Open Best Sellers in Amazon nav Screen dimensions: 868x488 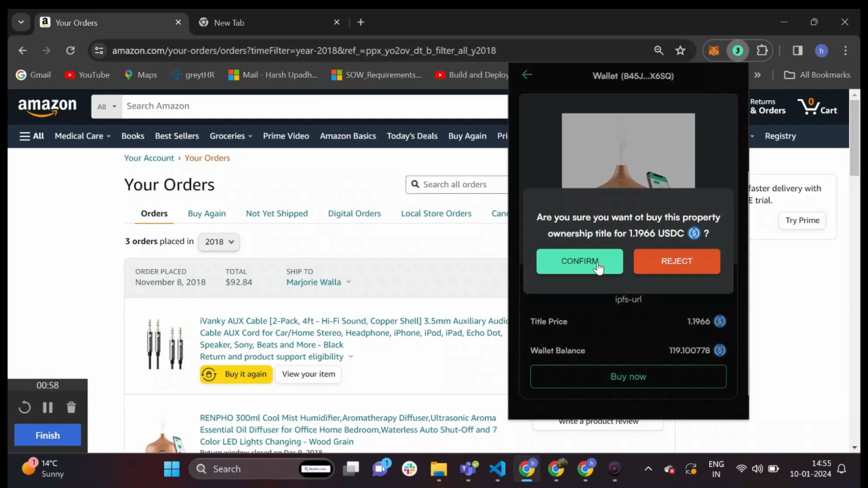(177, 136)
